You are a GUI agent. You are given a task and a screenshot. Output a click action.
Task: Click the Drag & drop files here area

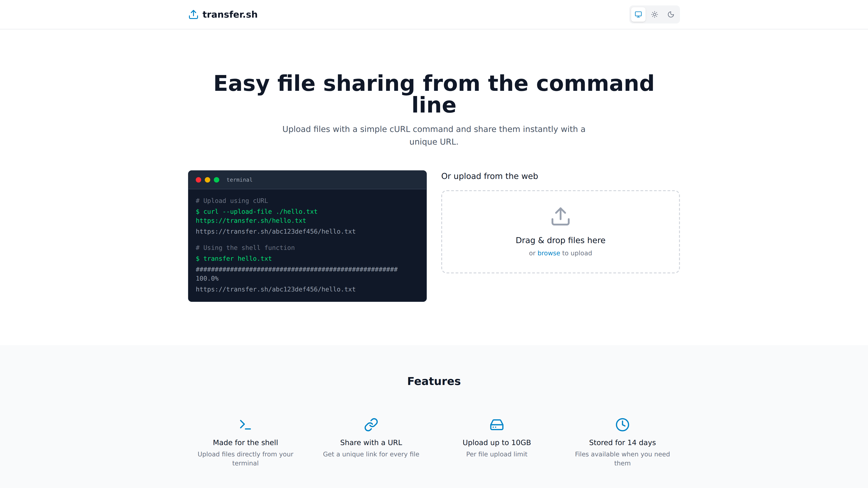[560, 240]
